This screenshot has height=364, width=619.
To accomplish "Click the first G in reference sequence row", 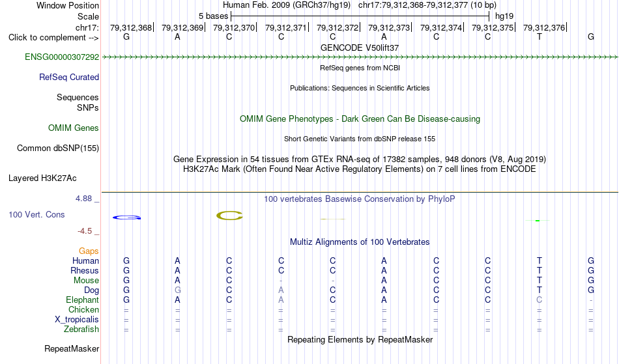I will pos(126,37).
